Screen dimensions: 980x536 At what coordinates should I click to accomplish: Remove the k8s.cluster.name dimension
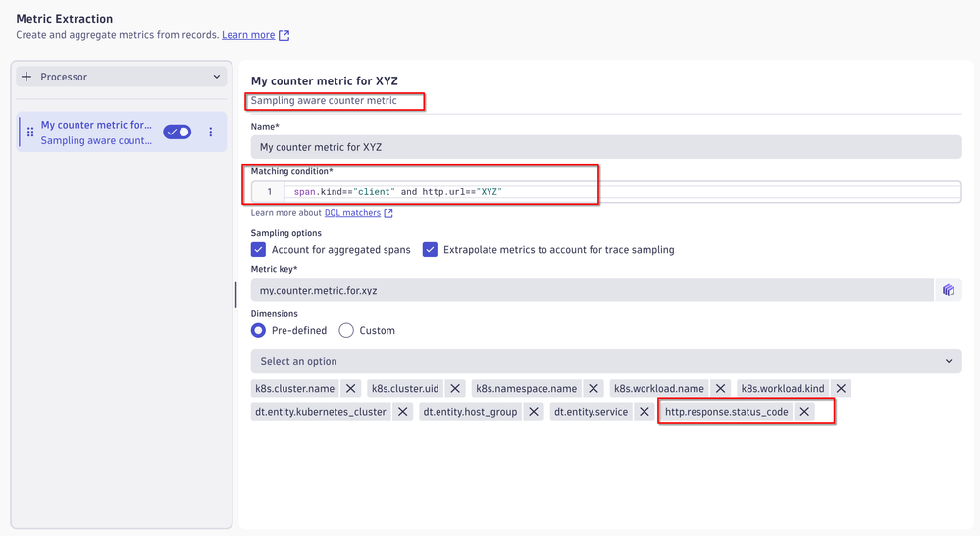(x=350, y=389)
